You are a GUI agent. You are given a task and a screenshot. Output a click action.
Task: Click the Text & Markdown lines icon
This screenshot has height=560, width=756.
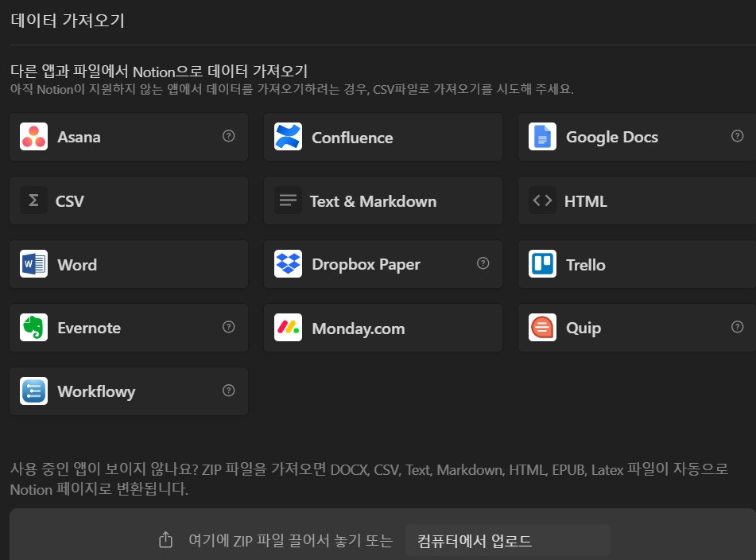coord(288,200)
